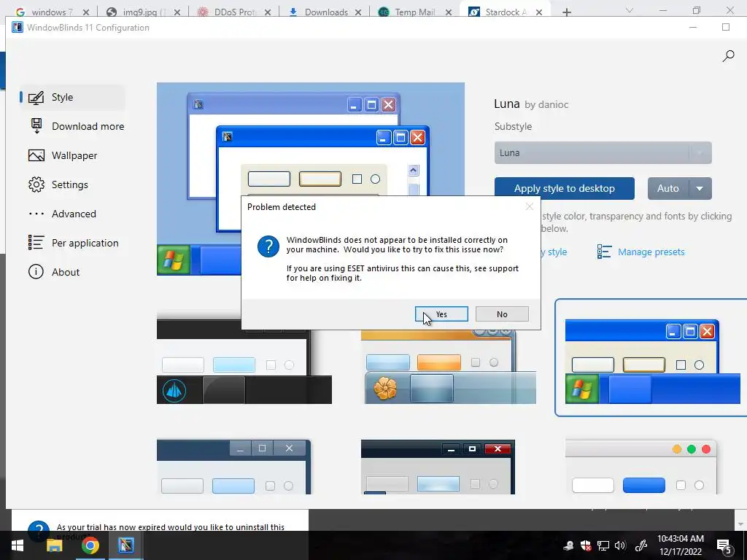This screenshot has width=747, height=560.
Task: Switch to the Stardock browser tab
Action: 505,12
